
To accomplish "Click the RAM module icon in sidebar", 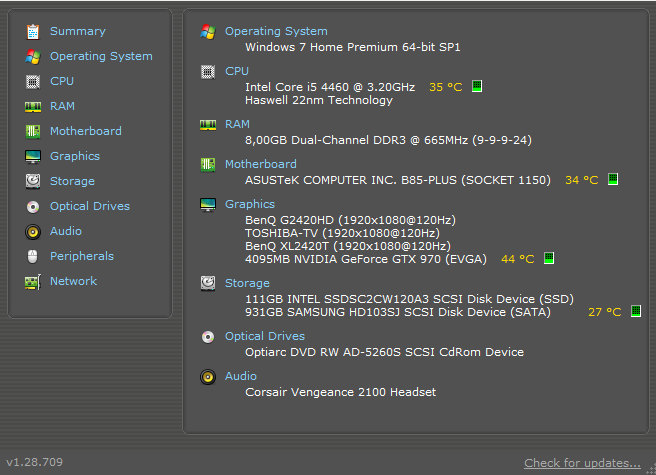I will click(33, 107).
